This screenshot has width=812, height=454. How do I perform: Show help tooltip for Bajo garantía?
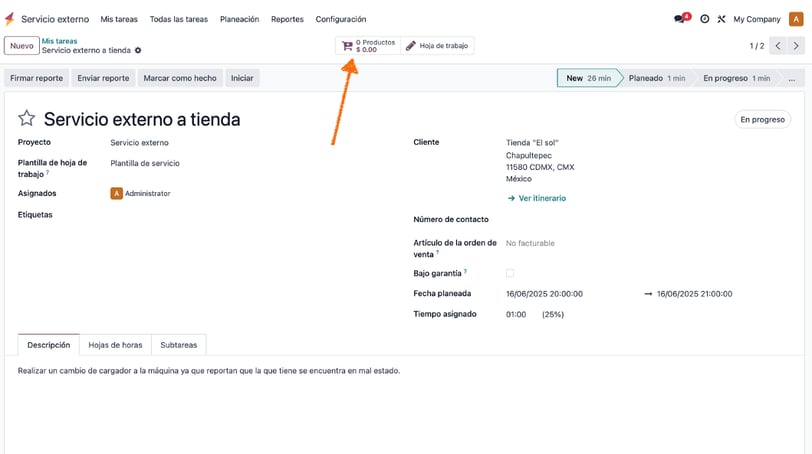pos(465,271)
